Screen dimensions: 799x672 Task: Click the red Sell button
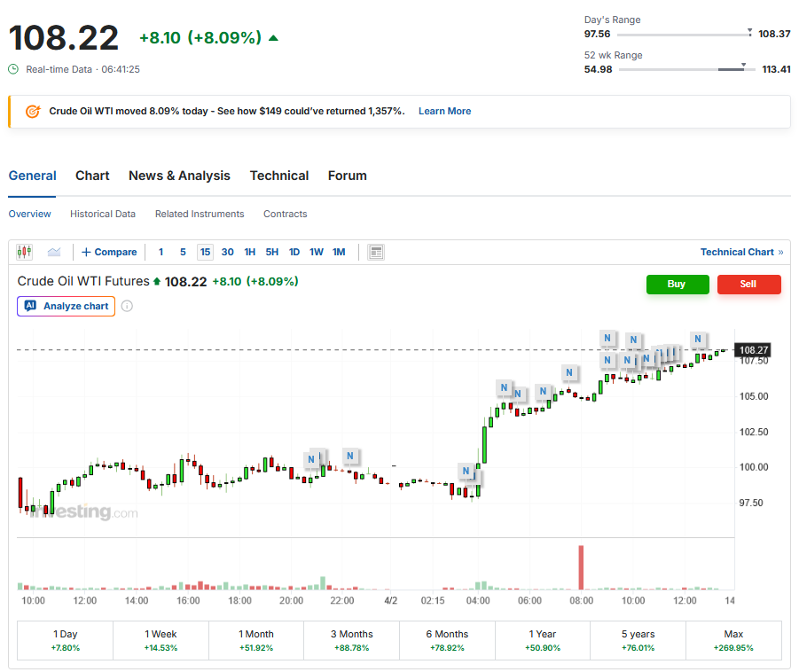pos(749,285)
